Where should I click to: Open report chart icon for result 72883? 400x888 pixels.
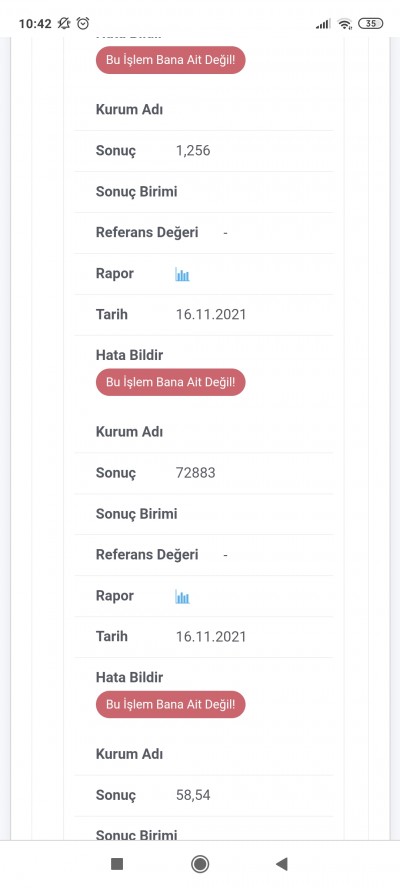tap(182, 597)
